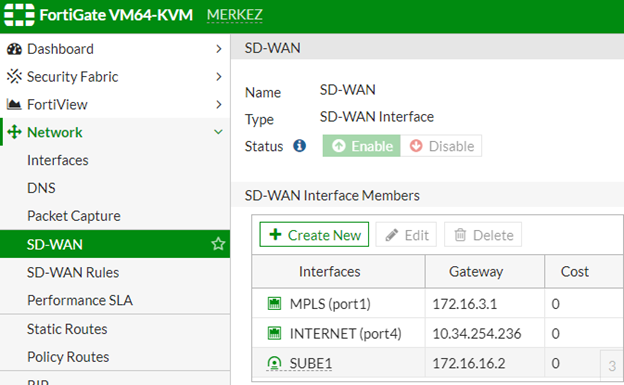
Task: Collapse the Network section chevron
Action: click(218, 132)
